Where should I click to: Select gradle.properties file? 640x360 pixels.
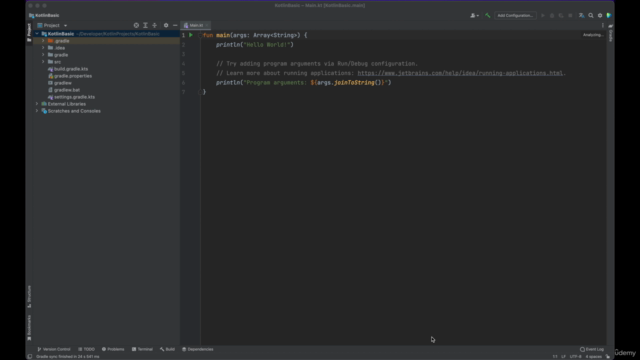pyautogui.click(x=70, y=76)
